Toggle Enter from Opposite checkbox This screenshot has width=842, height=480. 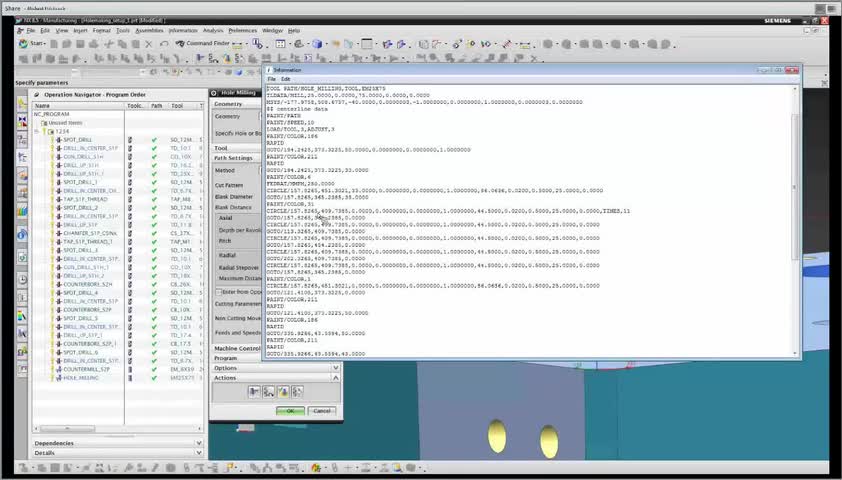coord(219,292)
